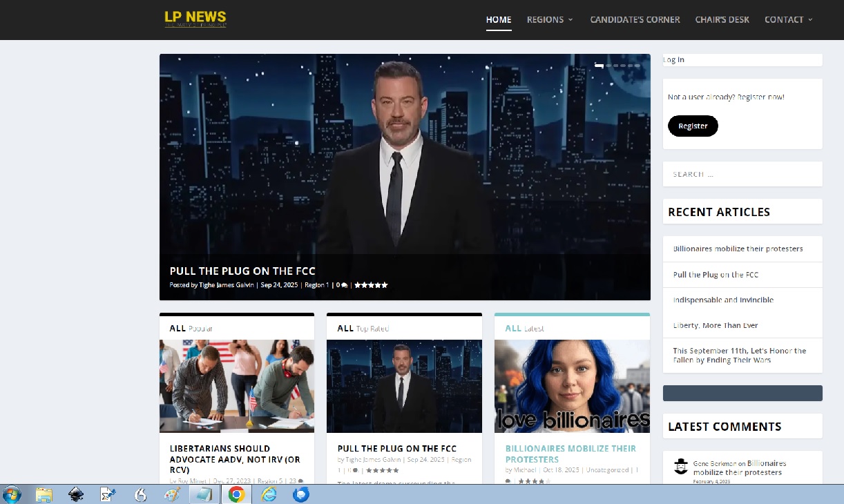
Task: Open Thunderbird from the taskbar
Action: click(301, 494)
